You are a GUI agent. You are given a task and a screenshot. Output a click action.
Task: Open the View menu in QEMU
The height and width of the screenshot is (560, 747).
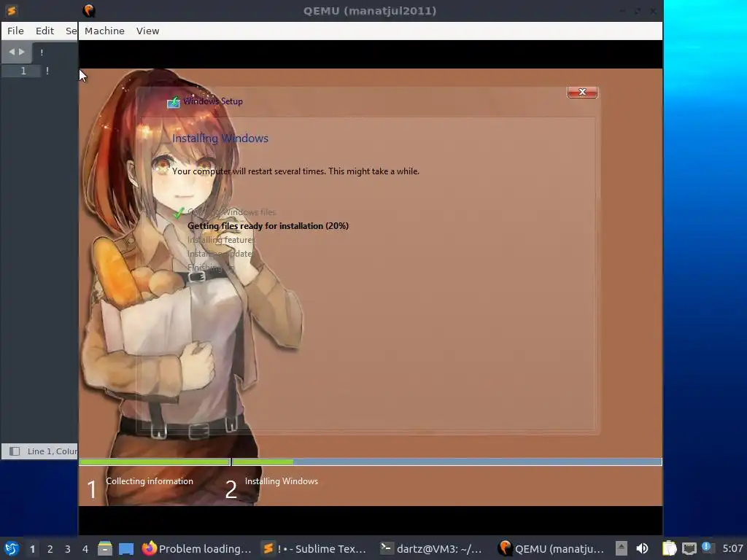tap(147, 31)
